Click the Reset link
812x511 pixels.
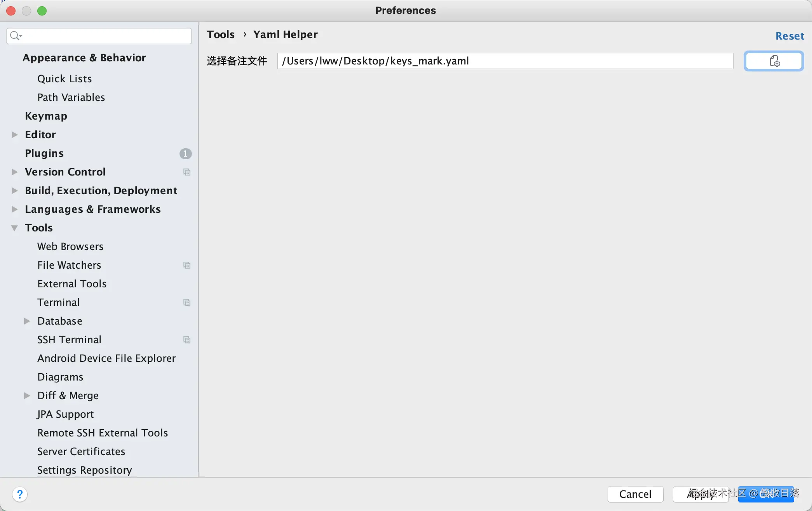point(789,36)
